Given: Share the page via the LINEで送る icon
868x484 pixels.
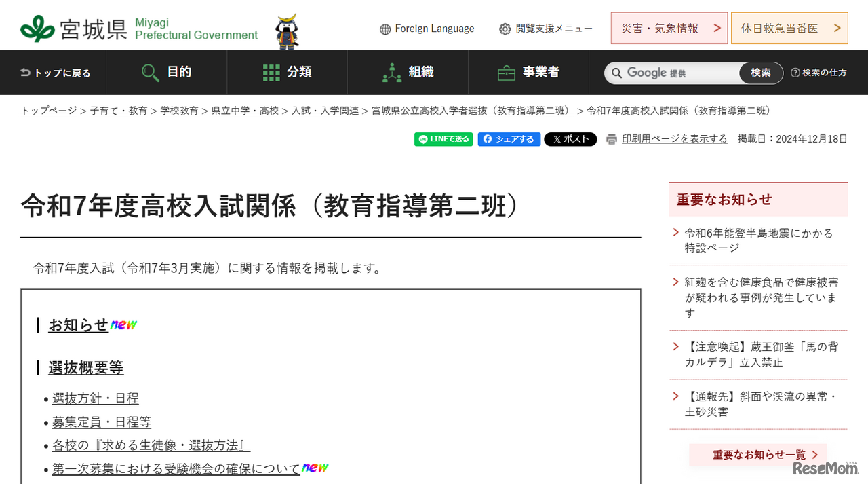Looking at the screenshot, I should click(443, 138).
